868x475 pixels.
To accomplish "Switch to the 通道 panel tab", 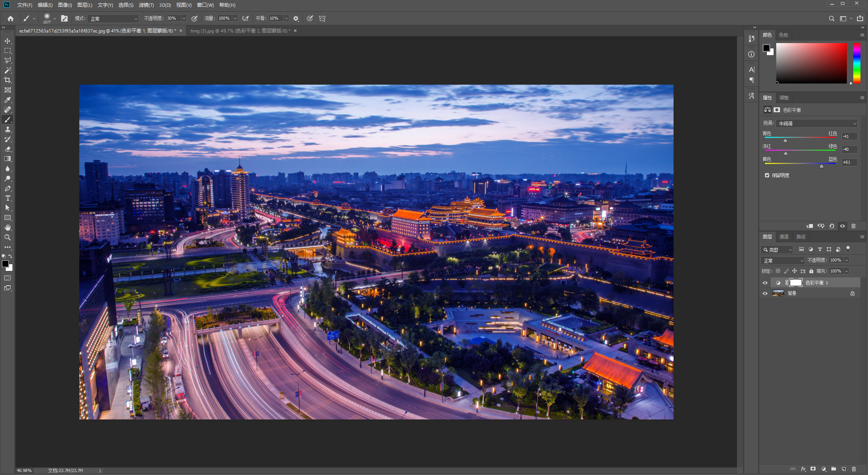I will [x=784, y=237].
